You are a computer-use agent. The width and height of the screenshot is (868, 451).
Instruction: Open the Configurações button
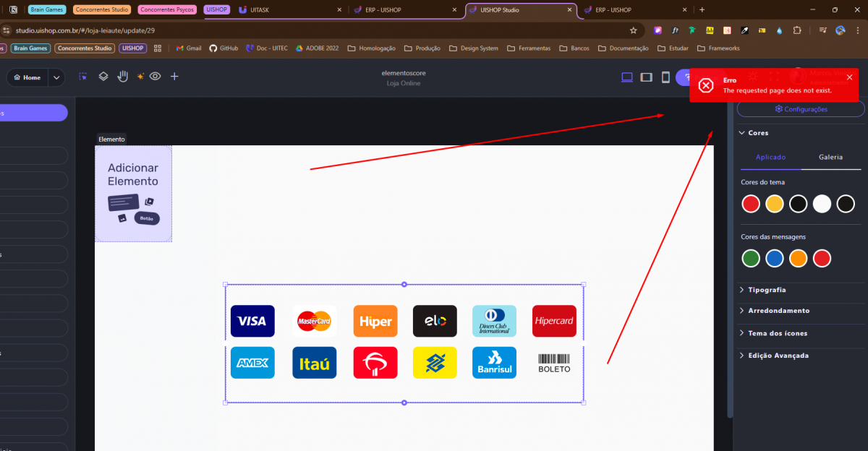(x=801, y=109)
